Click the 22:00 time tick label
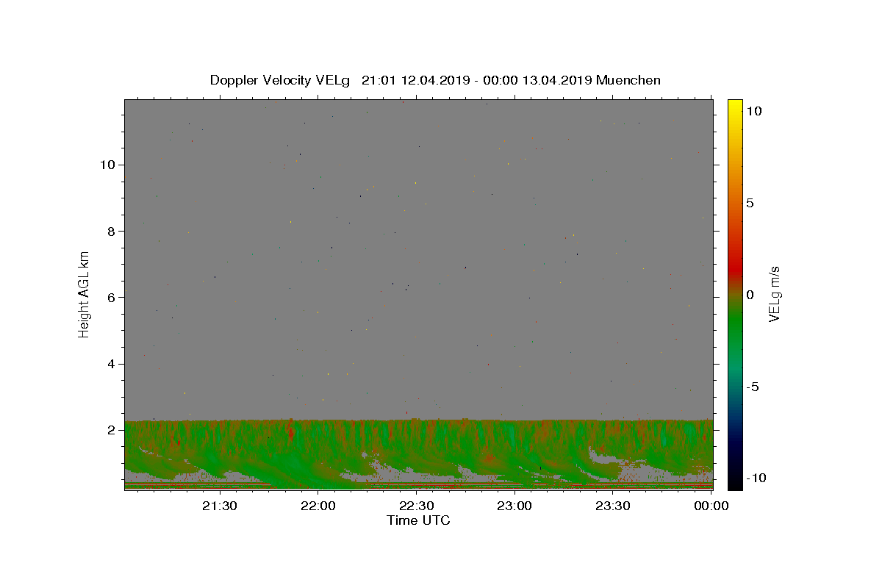 318,506
